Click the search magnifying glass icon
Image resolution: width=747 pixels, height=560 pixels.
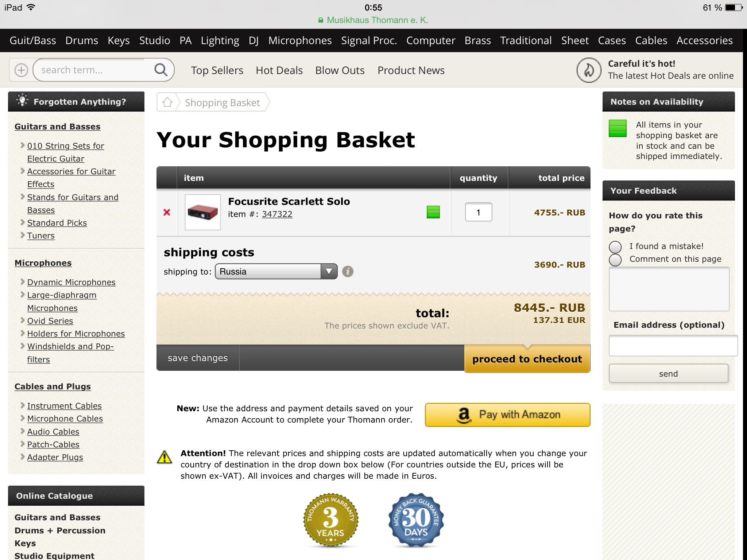click(x=161, y=70)
